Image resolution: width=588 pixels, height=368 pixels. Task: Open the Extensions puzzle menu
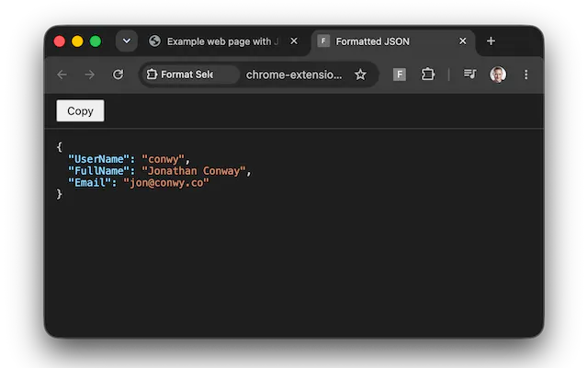428,75
